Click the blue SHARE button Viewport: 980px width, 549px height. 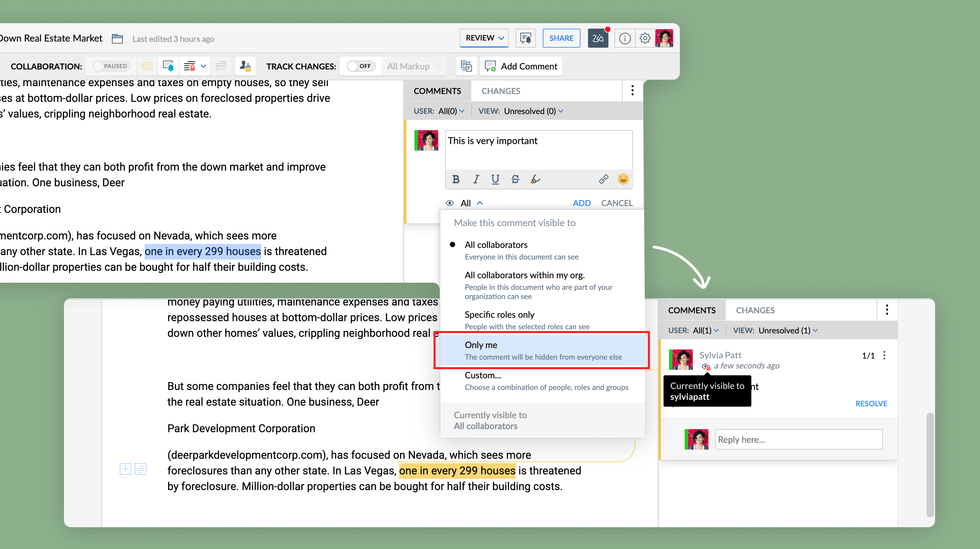(561, 38)
